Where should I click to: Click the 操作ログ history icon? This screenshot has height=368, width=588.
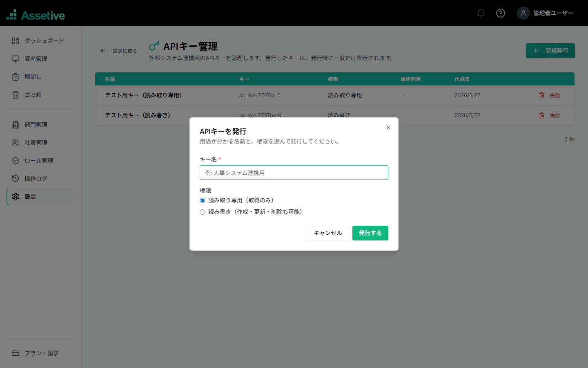(16, 179)
